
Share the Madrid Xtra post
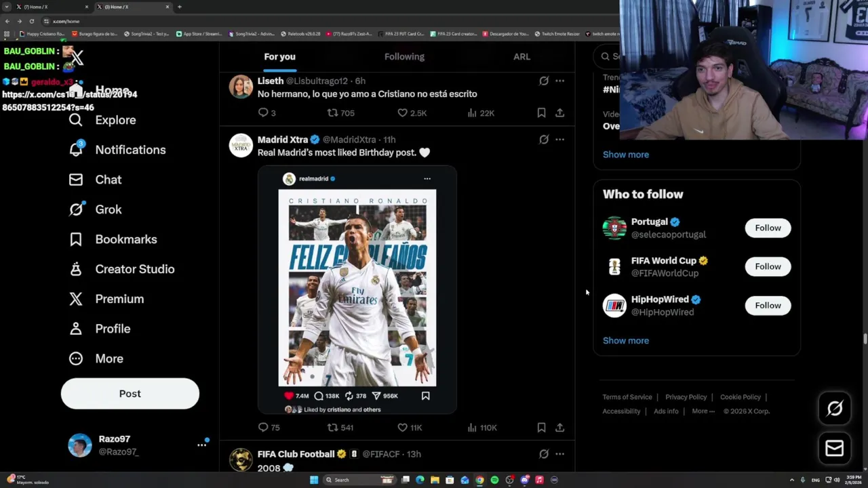[x=560, y=427]
